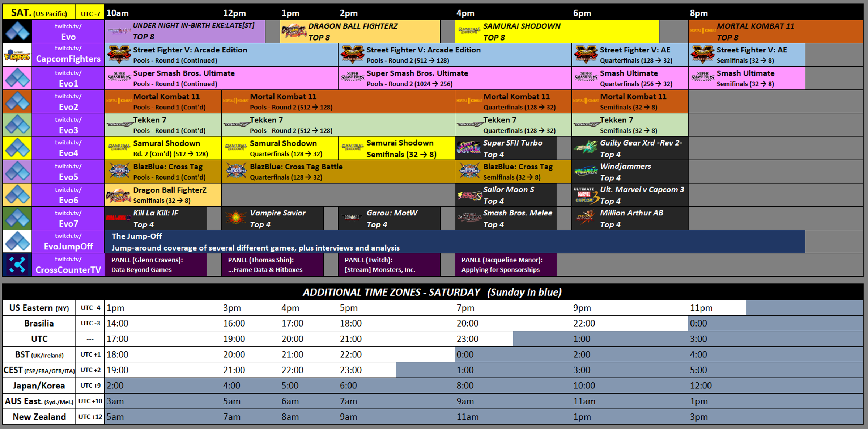868x429 pixels.
Task: Click the Vampire Savior game logo
Action: pyautogui.click(x=235, y=218)
